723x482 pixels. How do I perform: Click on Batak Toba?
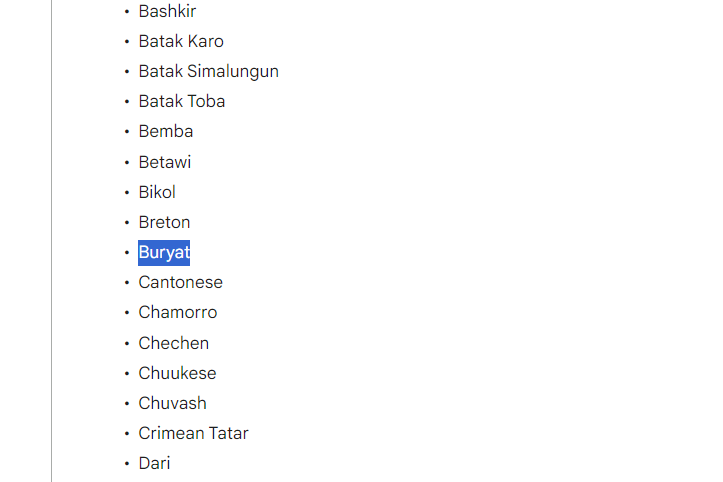tap(181, 101)
